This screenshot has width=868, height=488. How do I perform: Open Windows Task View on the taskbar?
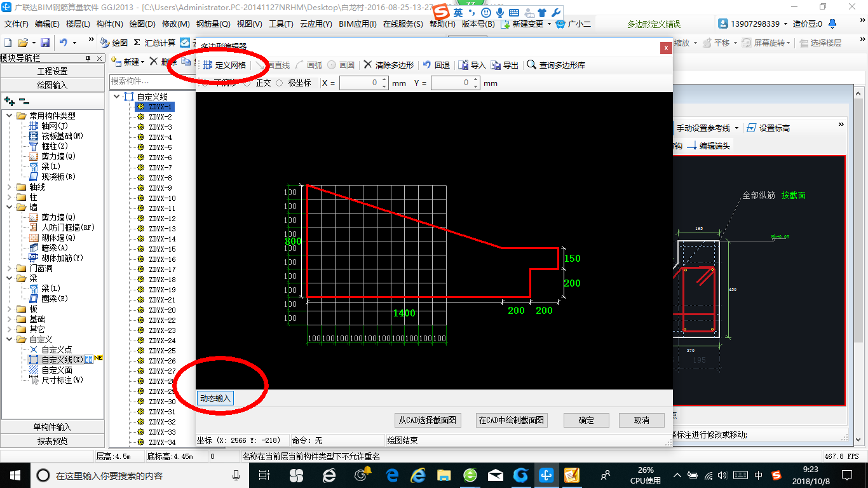tap(265, 475)
